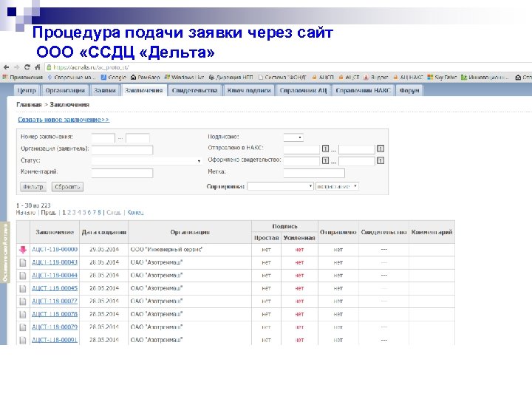
Task: Click document icon of row АЦСТ-118-00077
Action: point(23,301)
